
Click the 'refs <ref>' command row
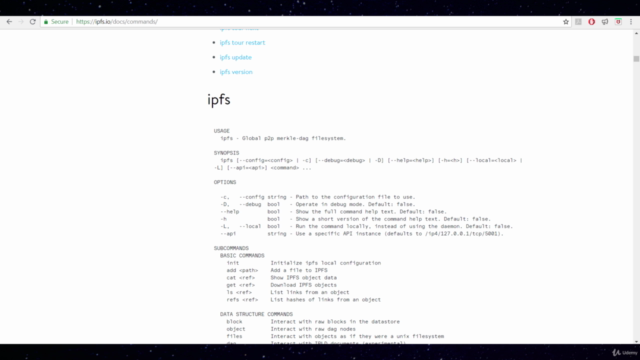tap(304, 300)
